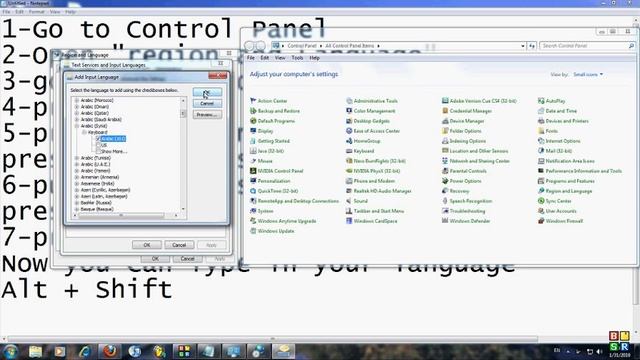Open Internet Explorer from the taskbar
The width and height of the screenshot is (640, 360).
click(x=85, y=351)
